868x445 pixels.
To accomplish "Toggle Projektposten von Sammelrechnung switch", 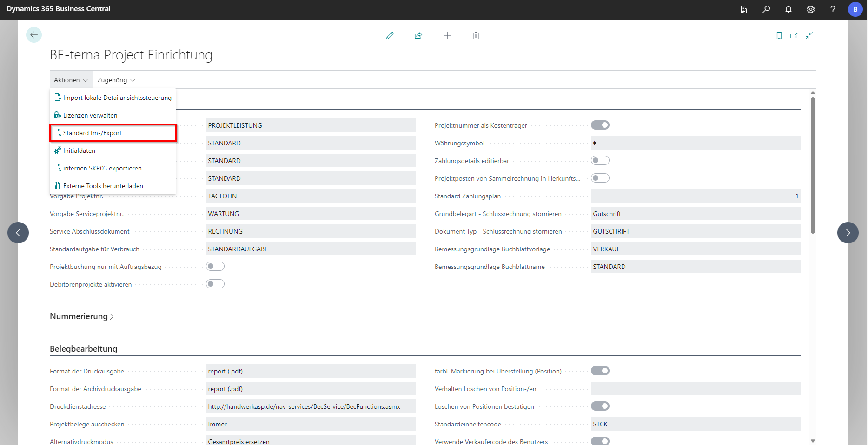I will pos(600,178).
